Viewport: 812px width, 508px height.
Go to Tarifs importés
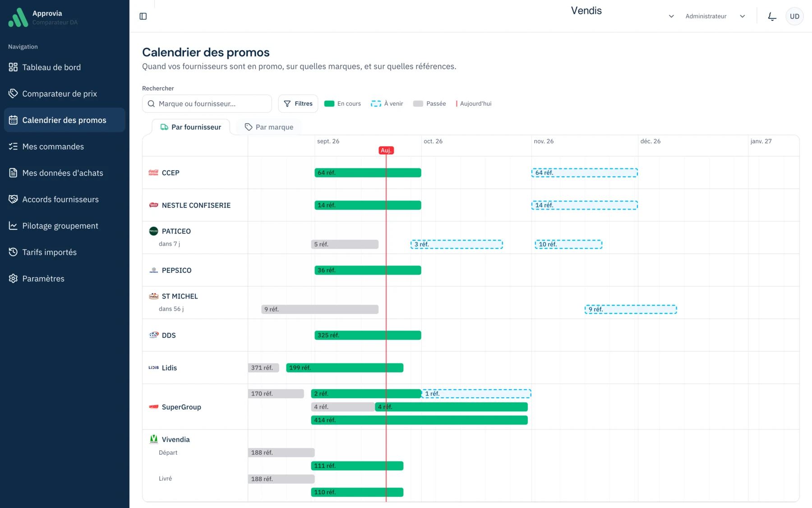(x=65, y=252)
